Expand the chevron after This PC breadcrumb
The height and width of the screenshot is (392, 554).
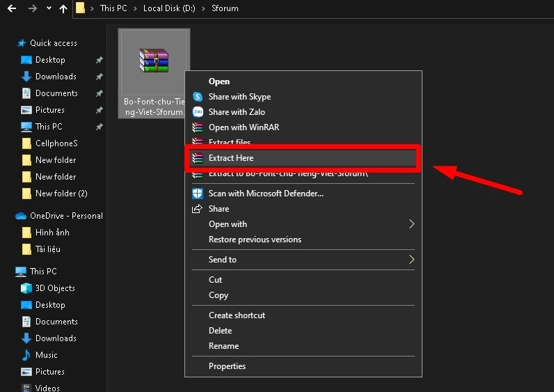[135, 8]
